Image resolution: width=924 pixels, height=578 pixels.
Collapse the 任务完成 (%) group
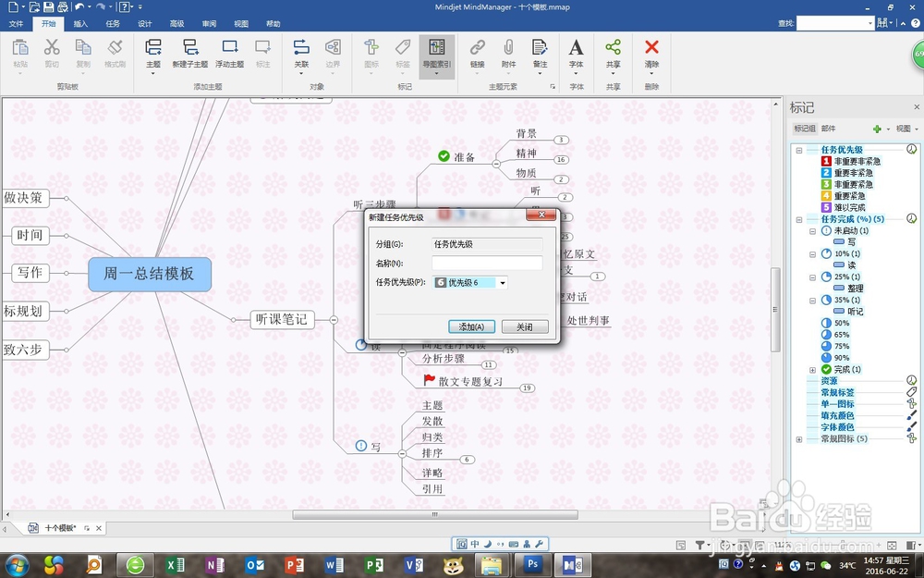click(799, 219)
